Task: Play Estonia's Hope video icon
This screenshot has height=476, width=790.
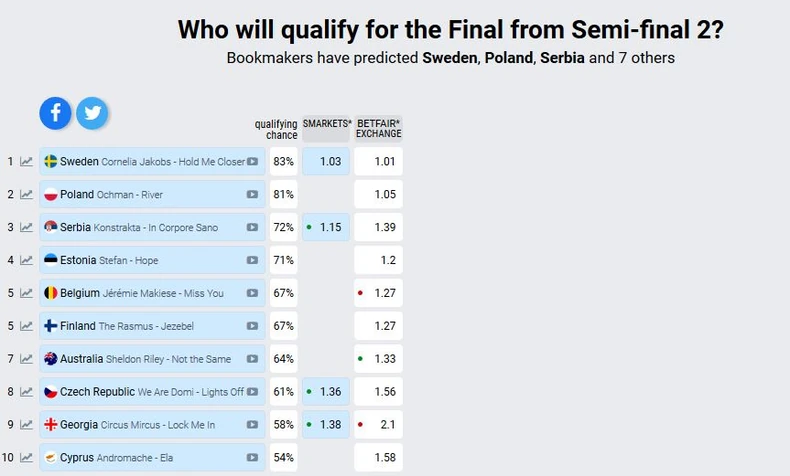Action: 253,261
